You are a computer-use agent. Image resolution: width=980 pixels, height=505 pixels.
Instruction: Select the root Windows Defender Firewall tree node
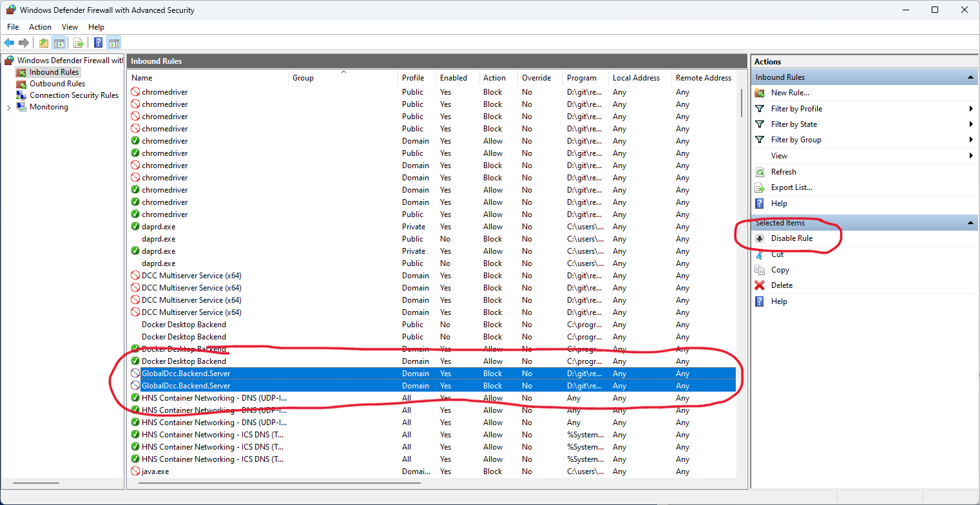64,61
